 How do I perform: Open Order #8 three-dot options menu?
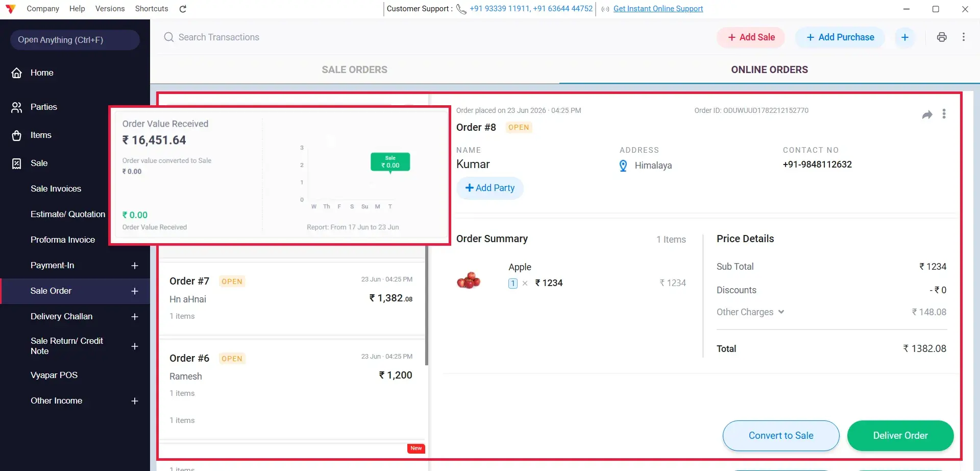click(x=944, y=114)
